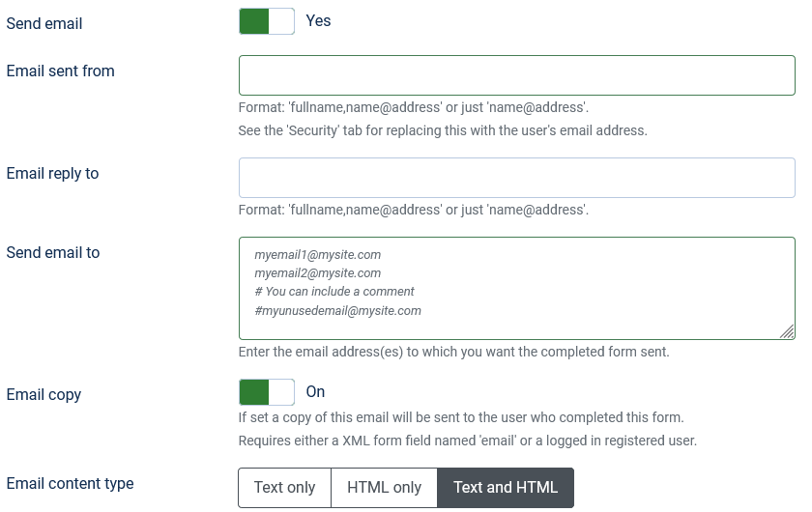Click the XML form field help text
This screenshot has height=512, width=812.
click(x=468, y=441)
